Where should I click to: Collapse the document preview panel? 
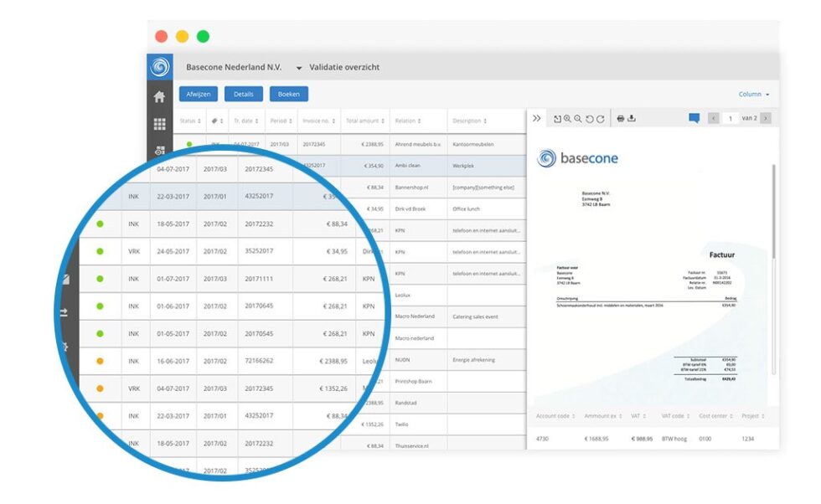537,119
